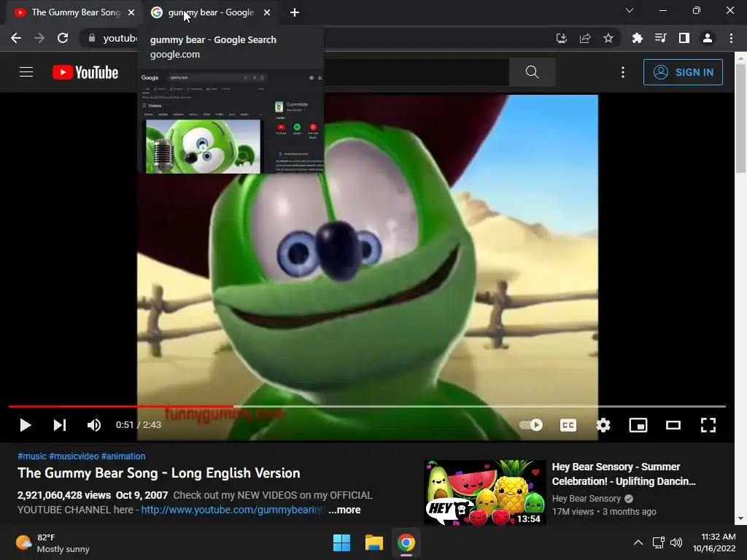Click the video title text
The image size is (747, 560).
(x=158, y=473)
